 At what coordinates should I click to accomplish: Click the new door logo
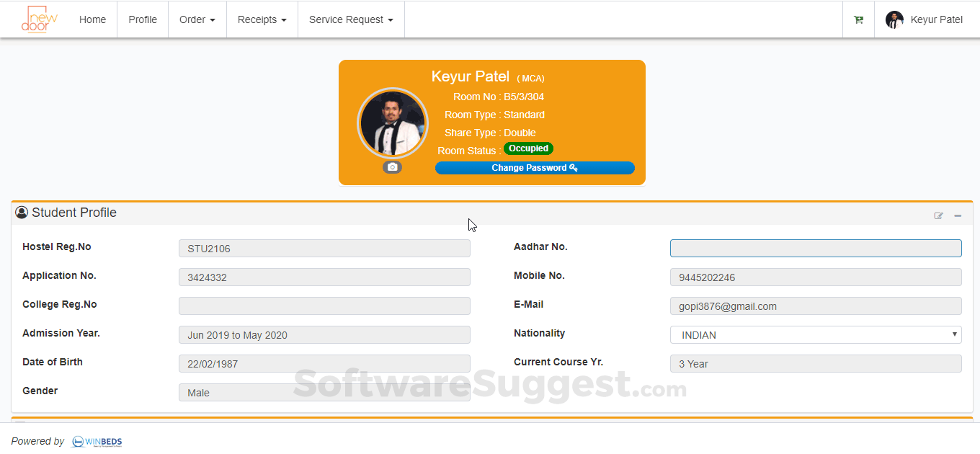tap(37, 19)
